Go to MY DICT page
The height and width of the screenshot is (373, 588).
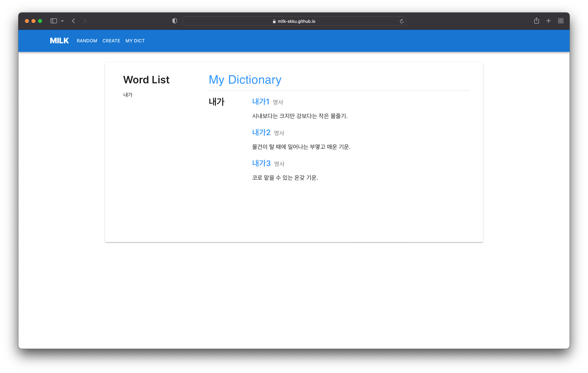[x=135, y=41]
